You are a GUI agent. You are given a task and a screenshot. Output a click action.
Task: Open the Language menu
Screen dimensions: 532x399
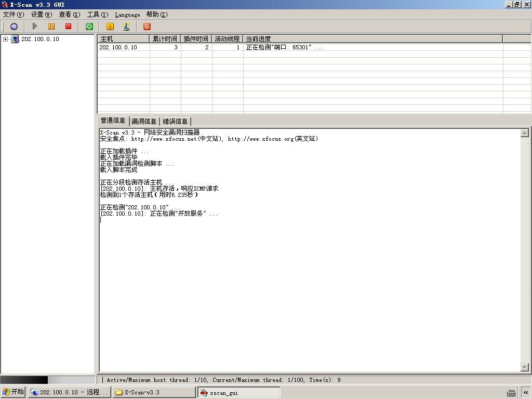pyautogui.click(x=127, y=15)
